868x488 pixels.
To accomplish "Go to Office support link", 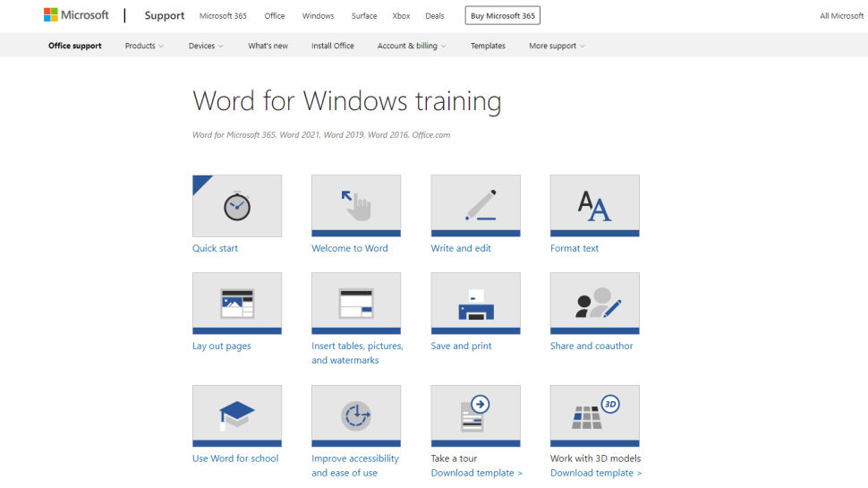I will click(x=75, y=46).
